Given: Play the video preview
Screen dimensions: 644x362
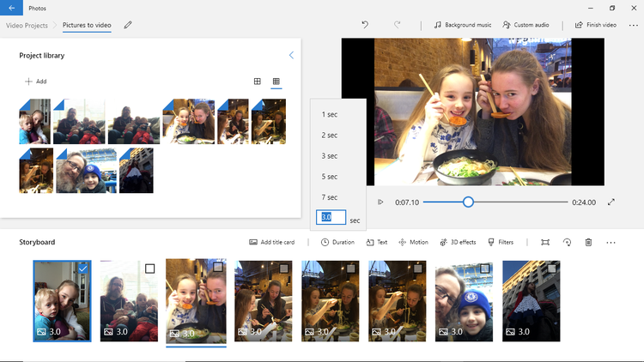Looking at the screenshot, I should click(x=380, y=202).
